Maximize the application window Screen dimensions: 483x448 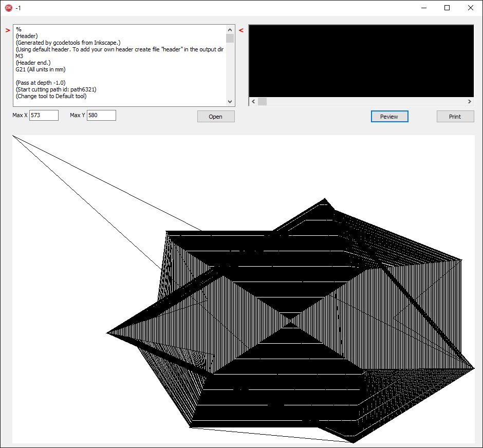pos(447,8)
